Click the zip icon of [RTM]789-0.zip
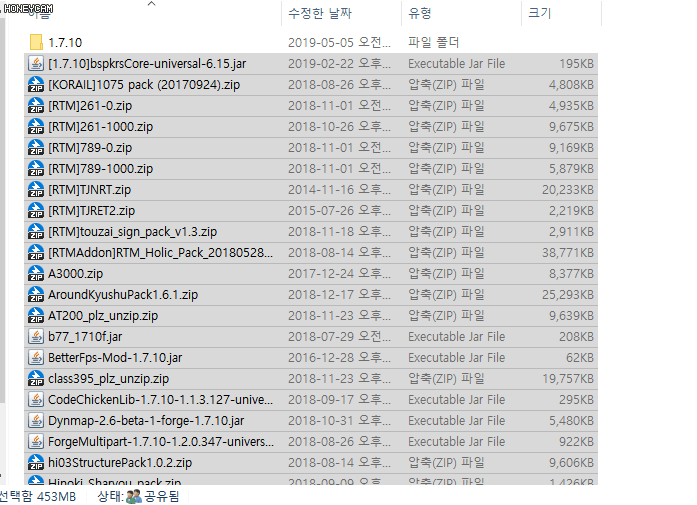Viewport: 697px width, 505px height. 36,148
